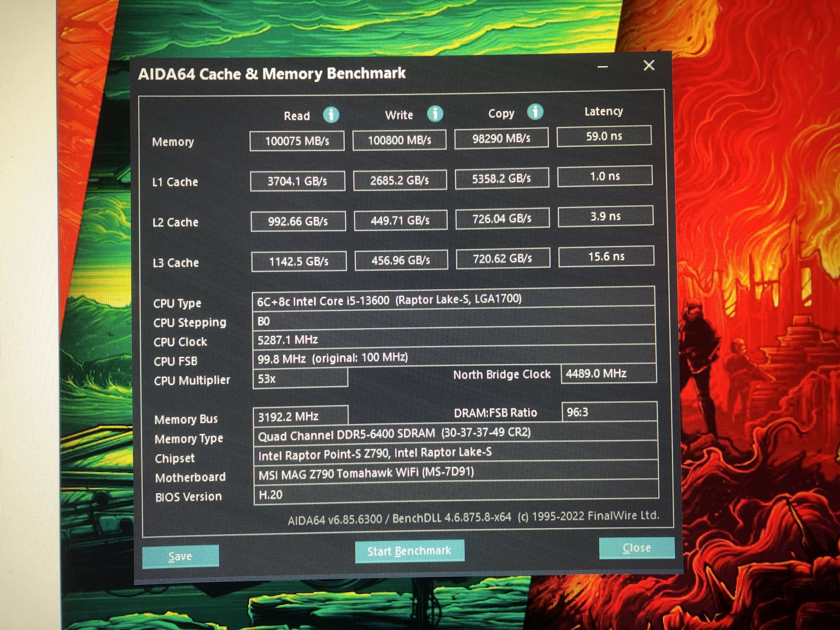Image resolution: width=840 pixels, height=630 pixels.
Task: Close the AIDA64 window with the X icon
Action: point(649,66)
